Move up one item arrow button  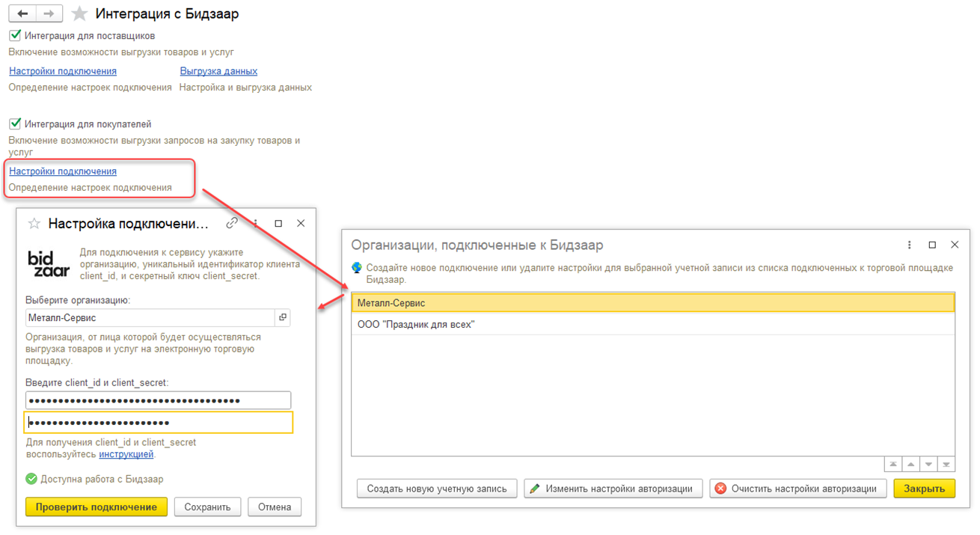click(x=910, y=465)
